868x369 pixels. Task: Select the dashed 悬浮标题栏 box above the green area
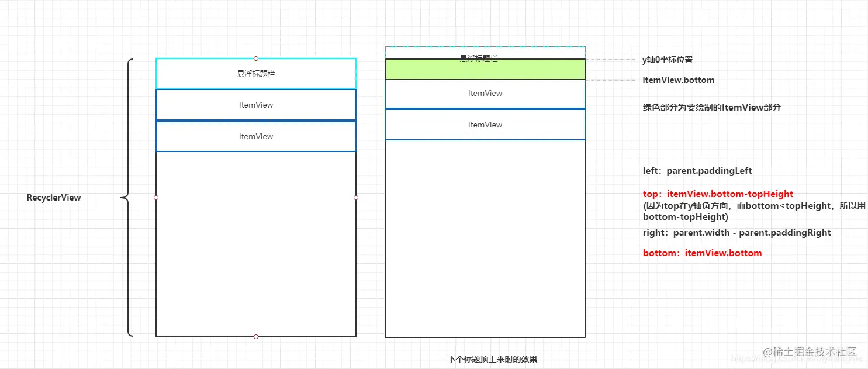[485, 53]
